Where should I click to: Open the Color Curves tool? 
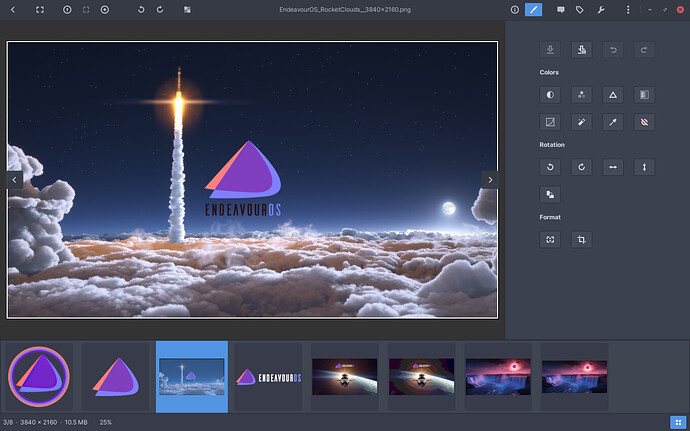[550, 122]
